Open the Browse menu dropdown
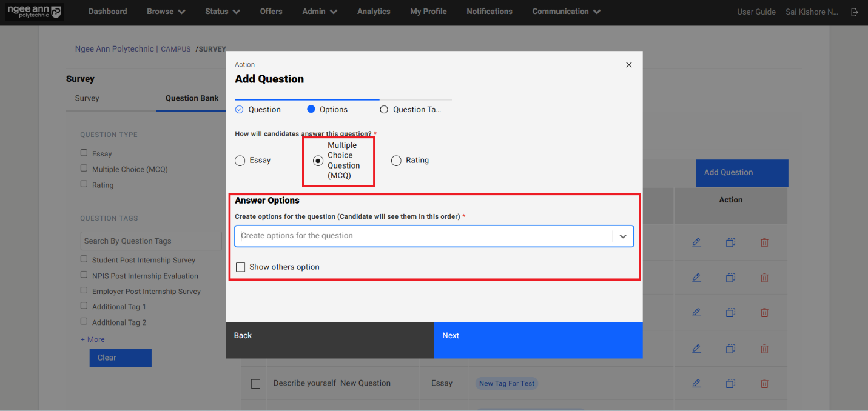The image size is (868, 411). pos(166,12)
